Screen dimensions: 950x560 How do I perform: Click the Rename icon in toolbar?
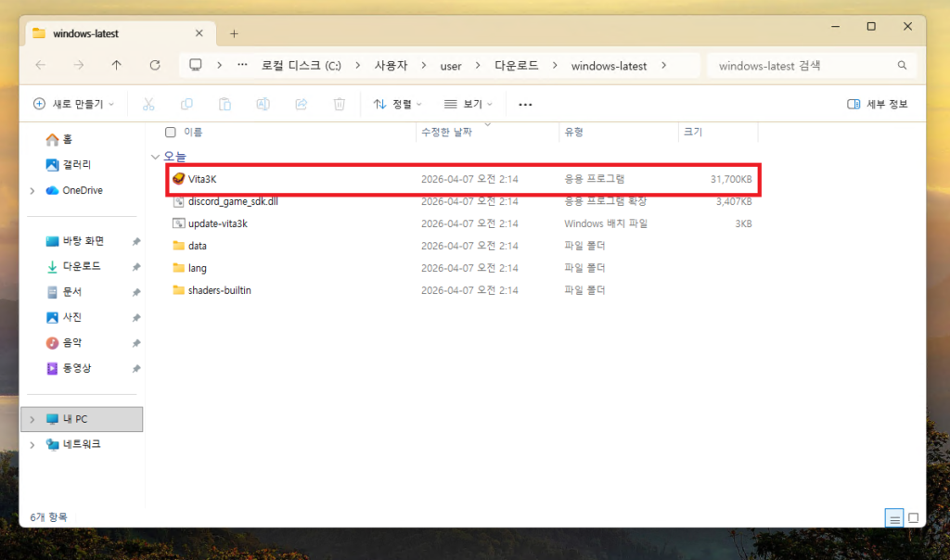point(263,104)
